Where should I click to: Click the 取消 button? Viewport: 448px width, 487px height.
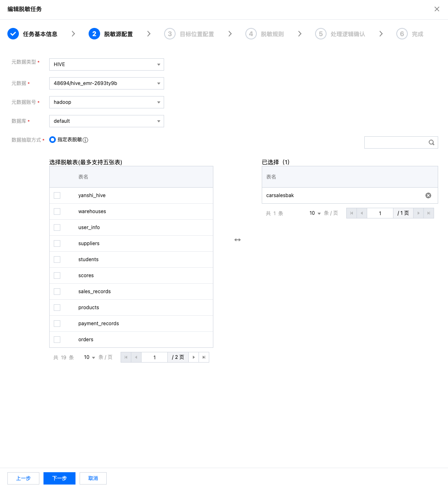93,478
